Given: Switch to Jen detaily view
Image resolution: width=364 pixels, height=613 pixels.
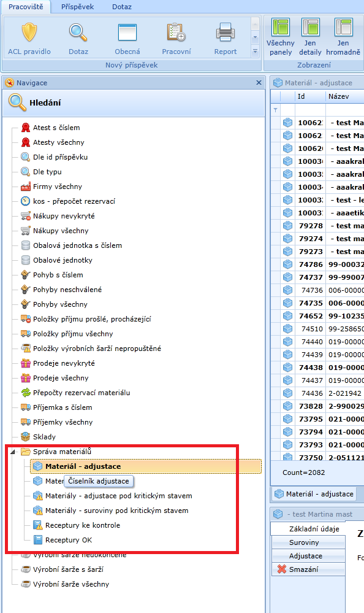Looking at the screenshot, I should 310,37.
